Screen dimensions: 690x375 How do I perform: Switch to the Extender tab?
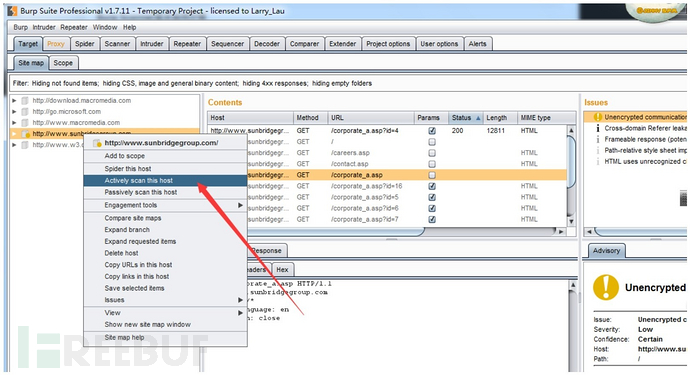pyautogui.click(x=343, y=44)
